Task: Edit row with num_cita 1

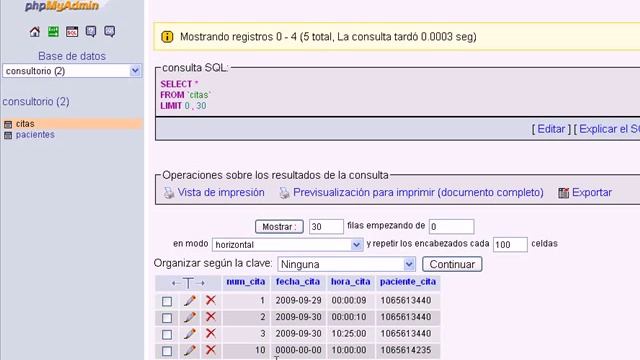Action: click(189, 301)
